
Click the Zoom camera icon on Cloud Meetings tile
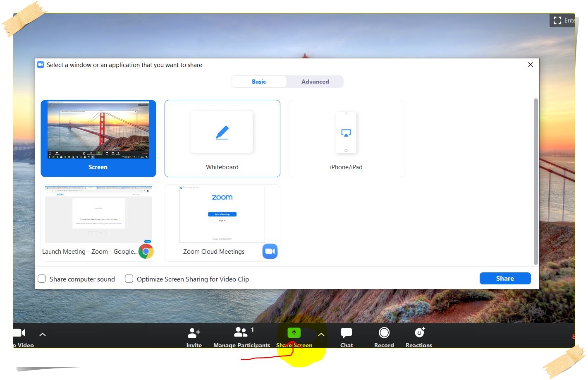(x=270, y=251)
